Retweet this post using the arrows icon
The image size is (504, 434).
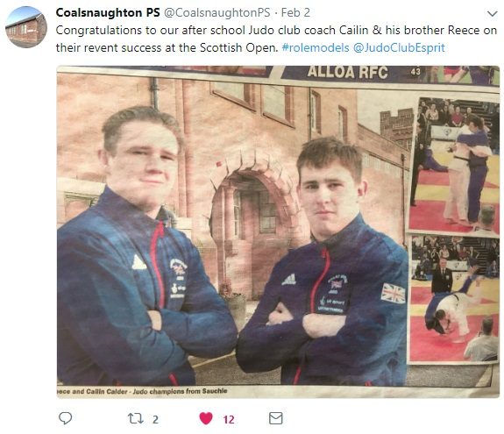(136, 418)
